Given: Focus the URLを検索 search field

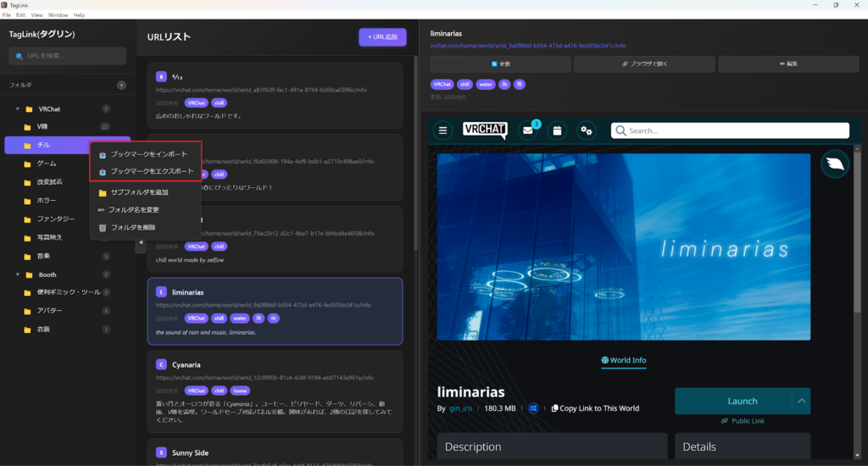Looking at the screenshot, I should pos(68,56).
